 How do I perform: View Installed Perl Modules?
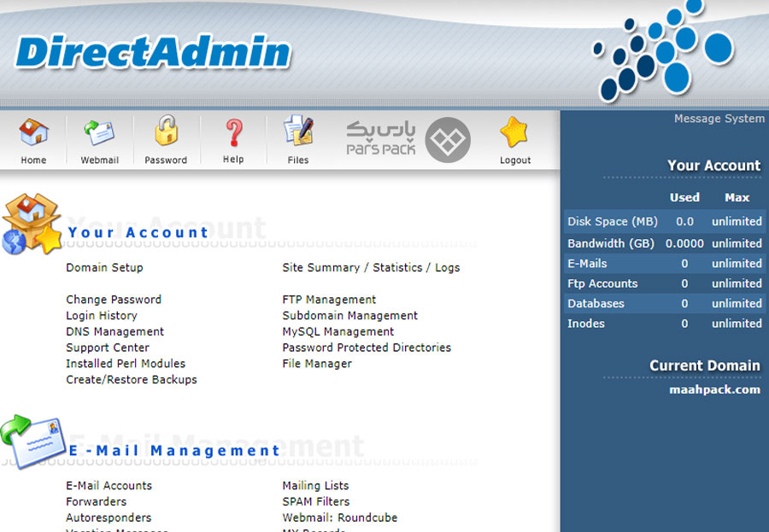pos(126,364)
